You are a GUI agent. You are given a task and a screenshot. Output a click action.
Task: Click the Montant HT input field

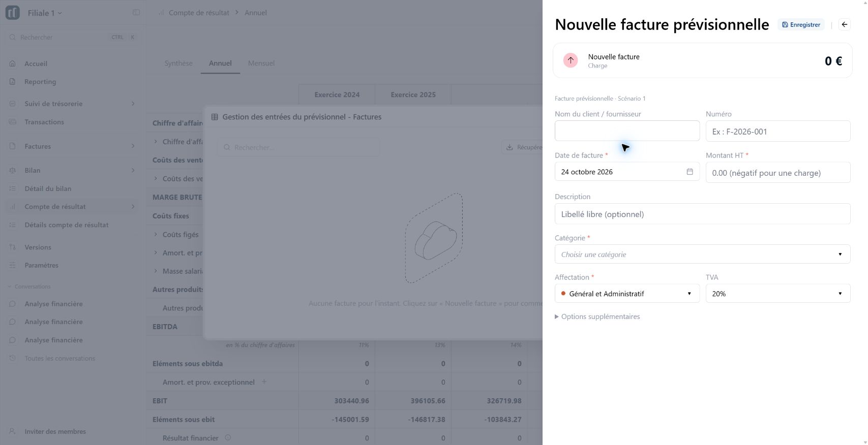click(777, 173)
